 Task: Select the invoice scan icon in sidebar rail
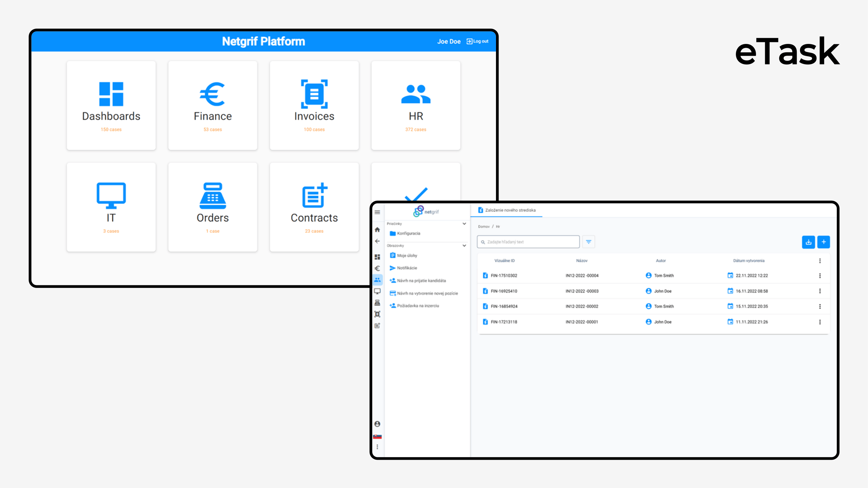[x=378, y=314]
